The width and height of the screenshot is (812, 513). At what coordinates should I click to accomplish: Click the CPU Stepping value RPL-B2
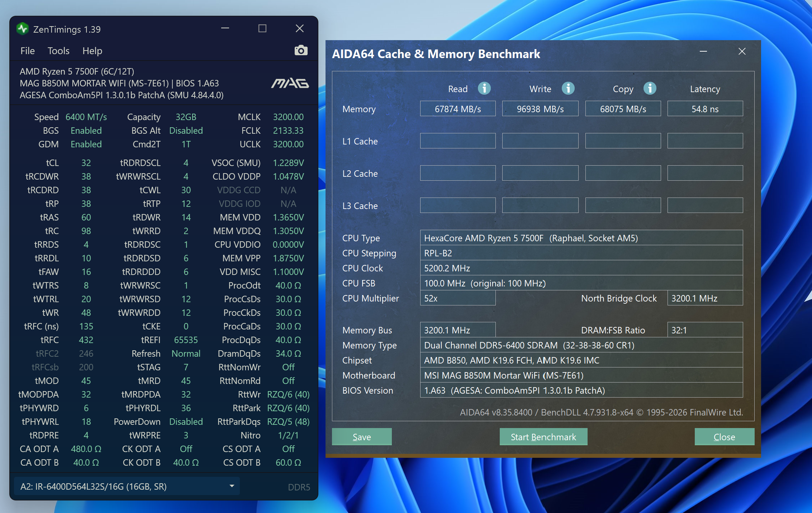pyautogui.click(x=581, y=253)
